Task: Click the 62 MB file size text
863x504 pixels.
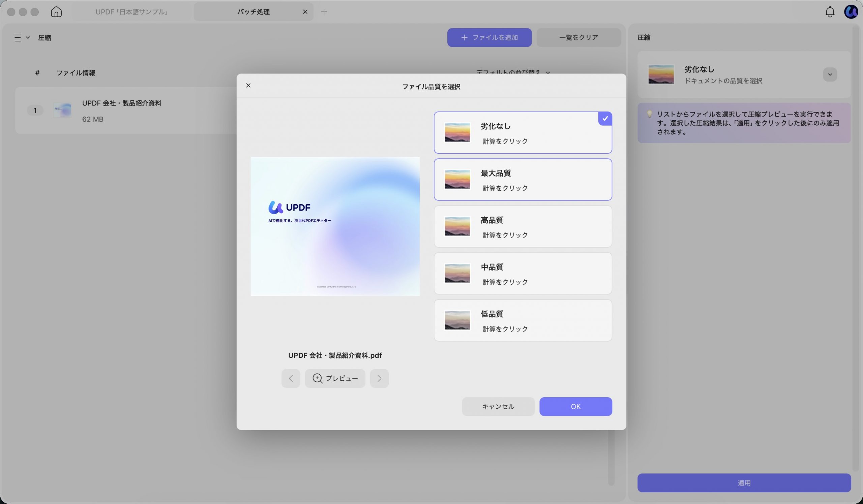Action: [x=92, y=119]
